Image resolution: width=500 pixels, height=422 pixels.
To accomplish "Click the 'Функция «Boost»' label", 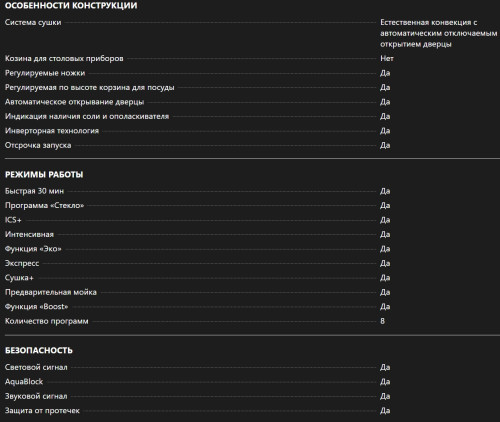I will [x=36, y=307].
